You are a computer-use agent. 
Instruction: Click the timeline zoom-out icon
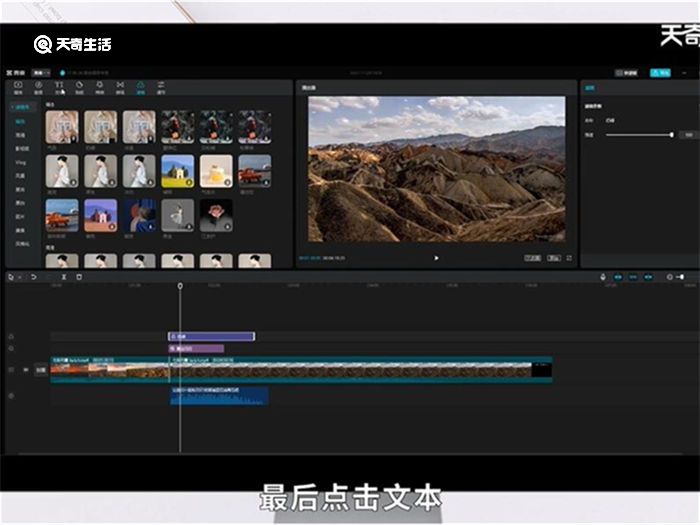click(669, 277)
